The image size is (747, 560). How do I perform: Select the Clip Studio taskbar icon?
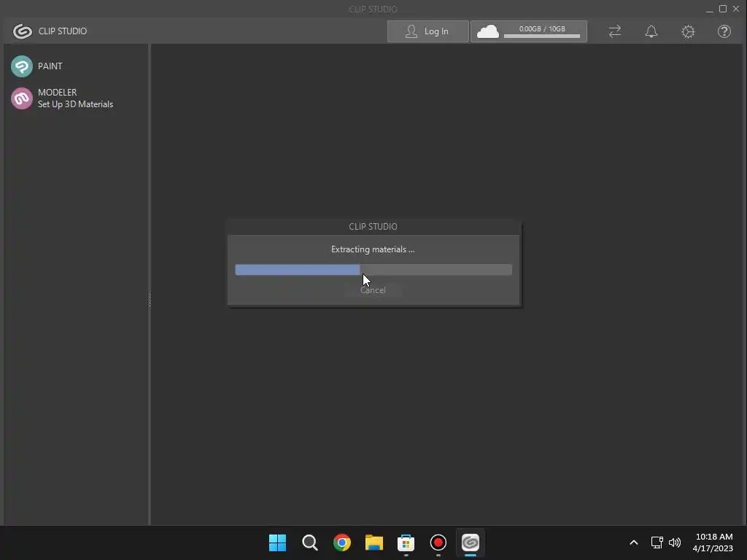pyautogui.click(x=471, y=542)
